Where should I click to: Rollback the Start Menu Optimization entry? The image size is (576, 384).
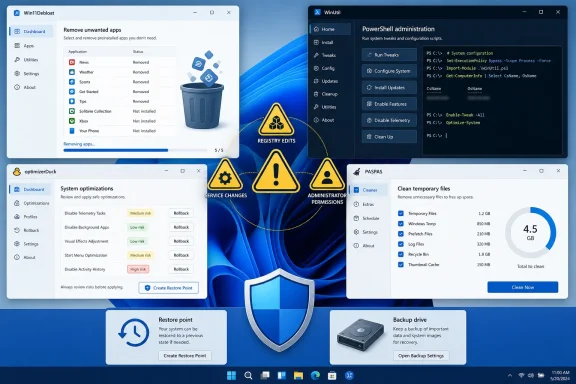tap(181, 255)
